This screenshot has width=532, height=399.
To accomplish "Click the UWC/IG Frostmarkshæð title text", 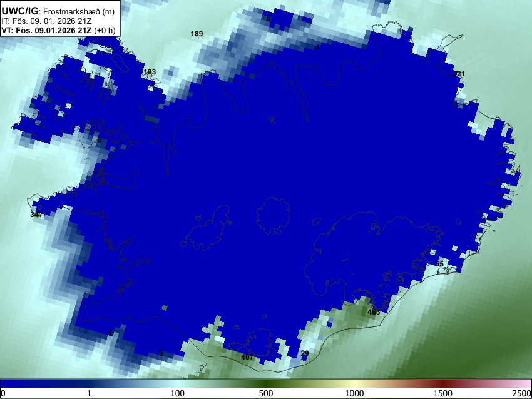I will click(x=58, y=11).
